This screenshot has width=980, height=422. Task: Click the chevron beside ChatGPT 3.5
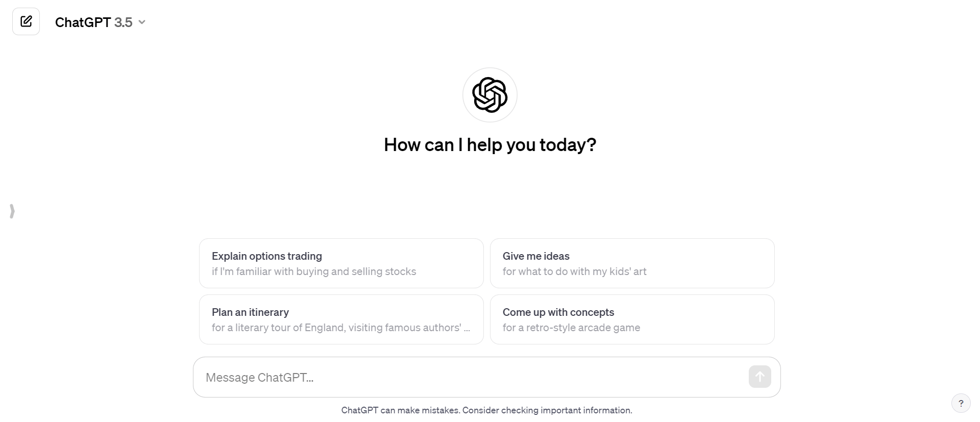click(142, 22)
